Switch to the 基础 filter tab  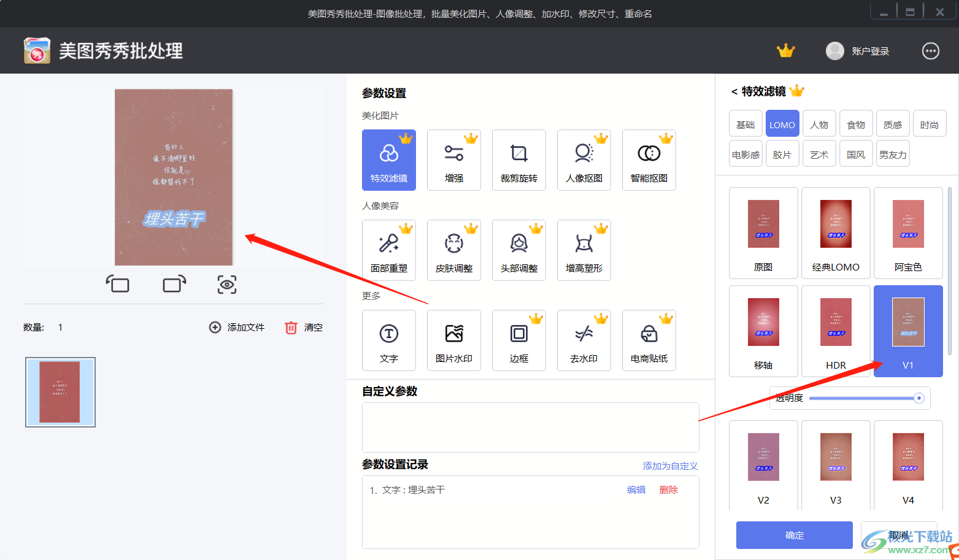(745, 125)
